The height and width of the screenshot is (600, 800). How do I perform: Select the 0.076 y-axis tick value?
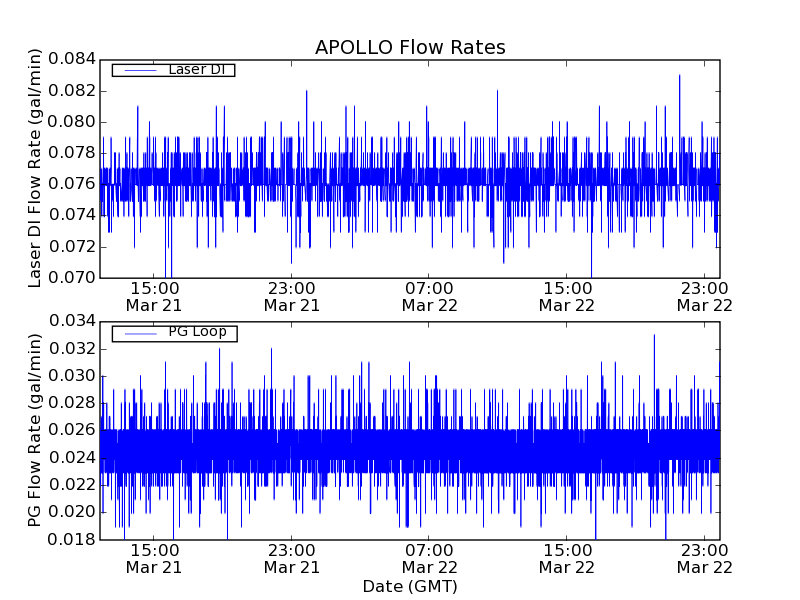[x=72, y=184]
